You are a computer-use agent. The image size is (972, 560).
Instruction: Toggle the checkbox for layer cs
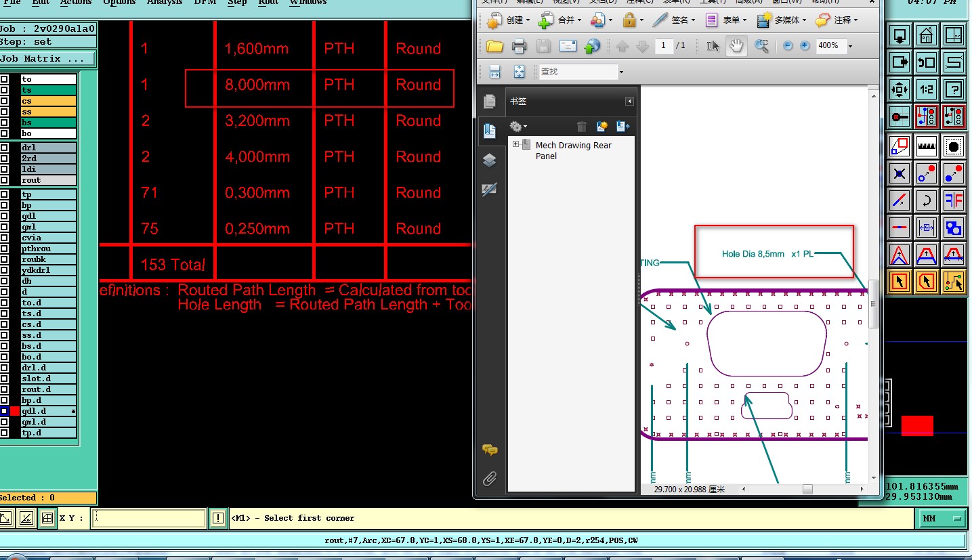pos(4,101)
